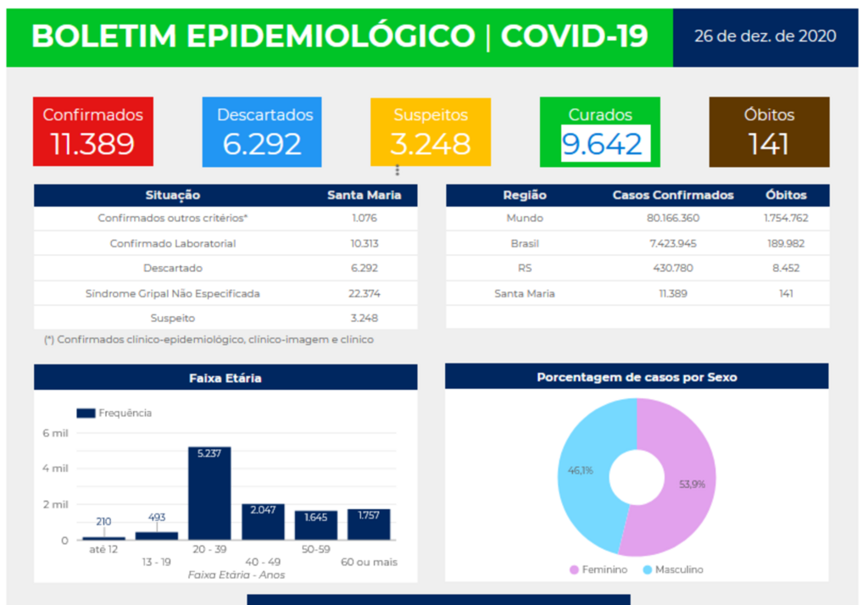Select the 40 - 49 age bar
Viewport: 868px width, 605px height.
[263, 523]
